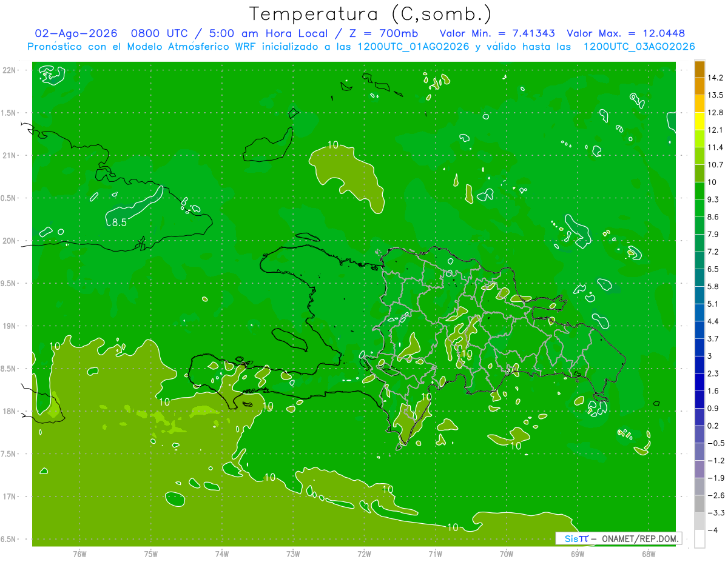Click the '22N' latitude axis label
This screenshot has height=562, width=728.
pos(10,70)
